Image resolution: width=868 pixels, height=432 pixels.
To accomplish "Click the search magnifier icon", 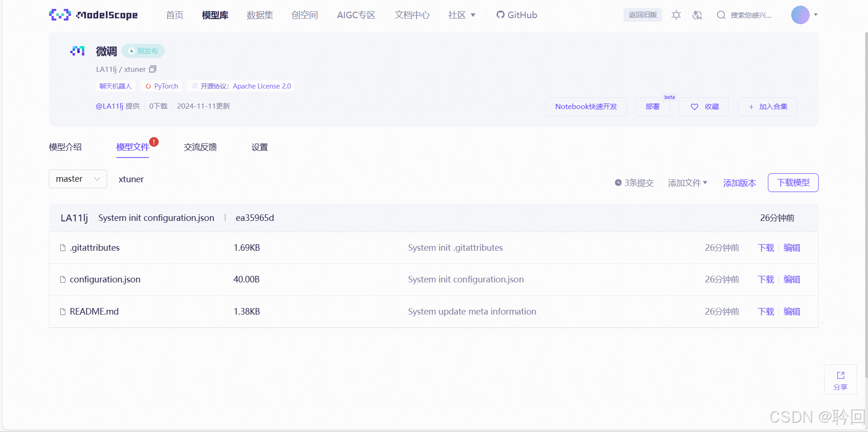I will click(x=721, y=15).
